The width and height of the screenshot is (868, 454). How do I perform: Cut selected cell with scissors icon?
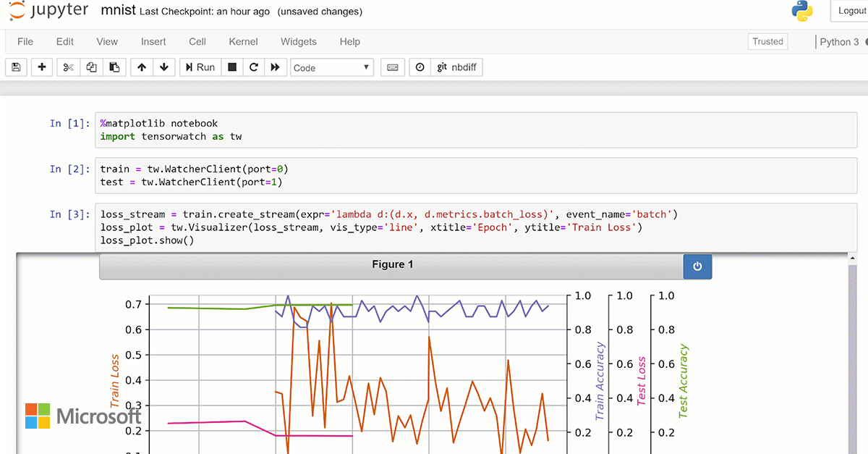click(x=68, y=67)
